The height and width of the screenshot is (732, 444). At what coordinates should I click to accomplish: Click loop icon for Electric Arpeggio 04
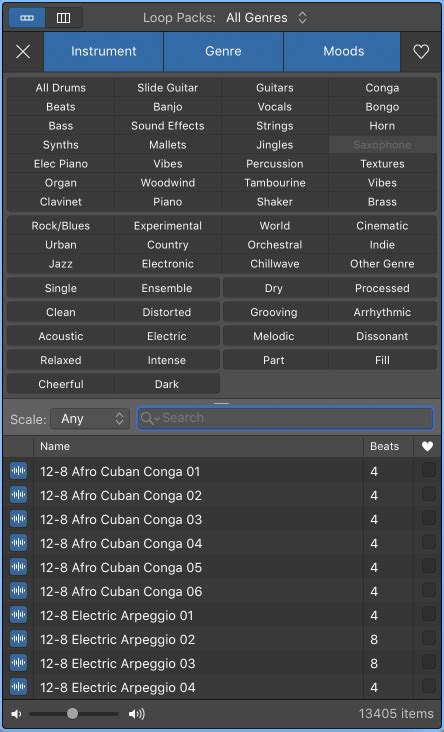pyautogui.click(x=19, y=687)
